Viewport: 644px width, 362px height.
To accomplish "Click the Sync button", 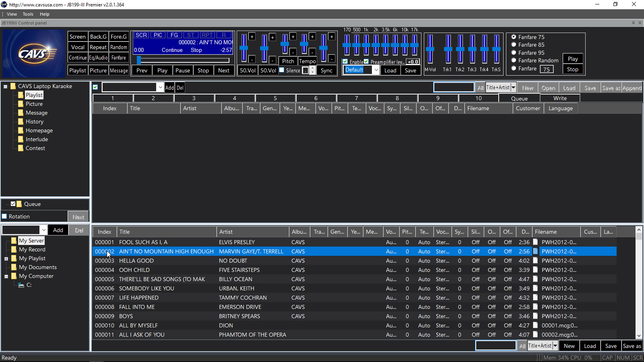I will coord(326,70).
